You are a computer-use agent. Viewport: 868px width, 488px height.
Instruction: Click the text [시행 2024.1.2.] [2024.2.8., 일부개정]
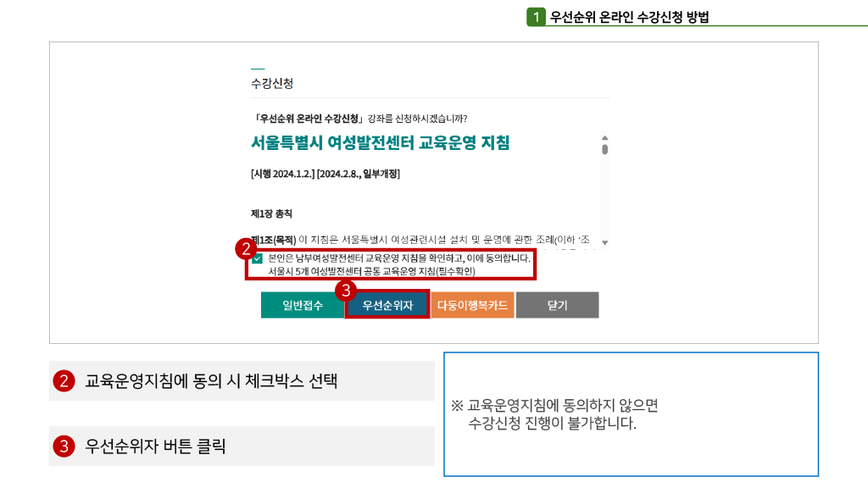pyautogui.click(x=325, y=174)
